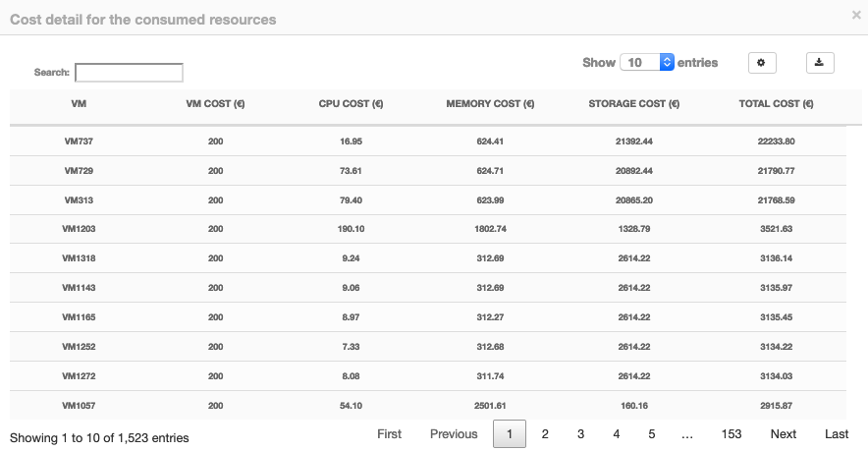Sort by STORAGE COST (€) header

click(634, 103)
